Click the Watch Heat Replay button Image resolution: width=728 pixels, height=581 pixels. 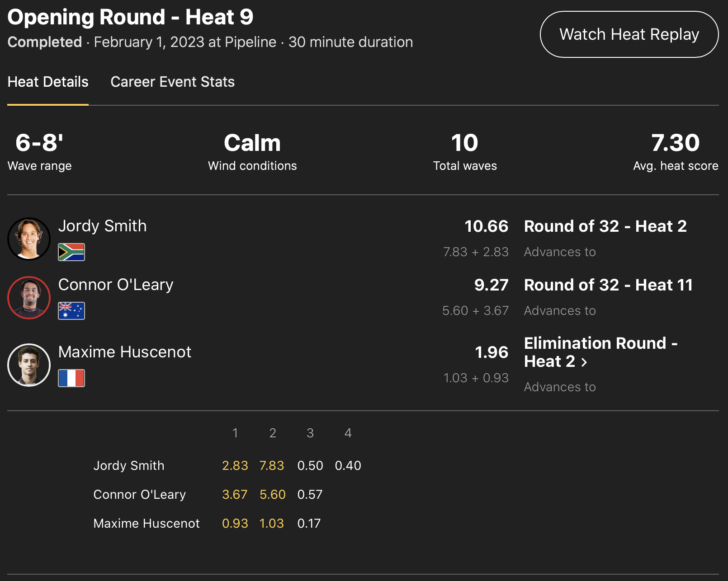coord(629,34)
